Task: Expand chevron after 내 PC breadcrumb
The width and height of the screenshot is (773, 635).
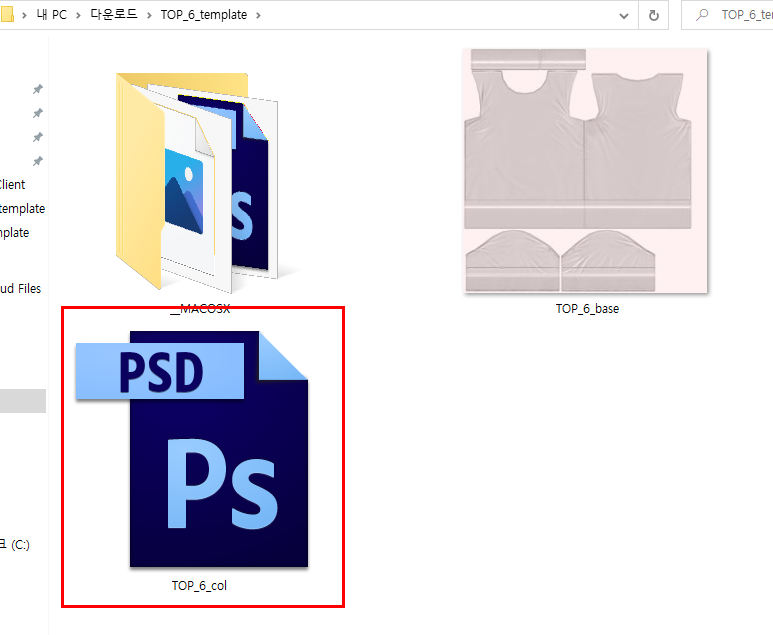Action: pyautogui.click(x=78, y=15)
